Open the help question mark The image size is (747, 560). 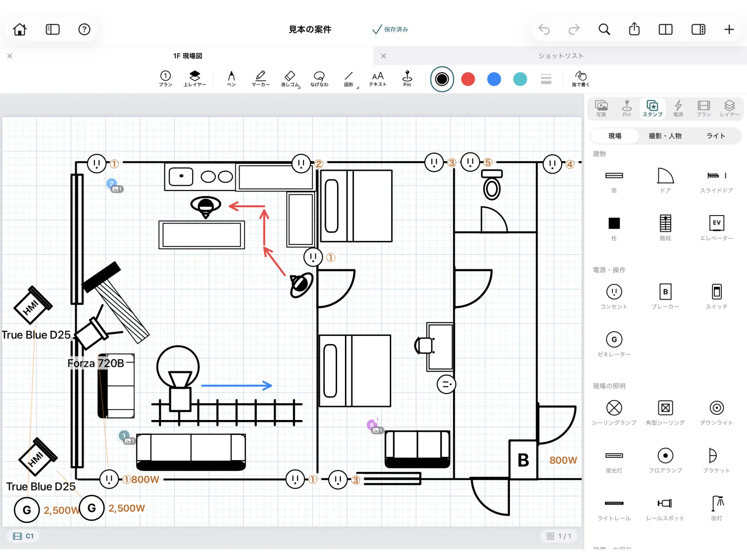point(84,29)
